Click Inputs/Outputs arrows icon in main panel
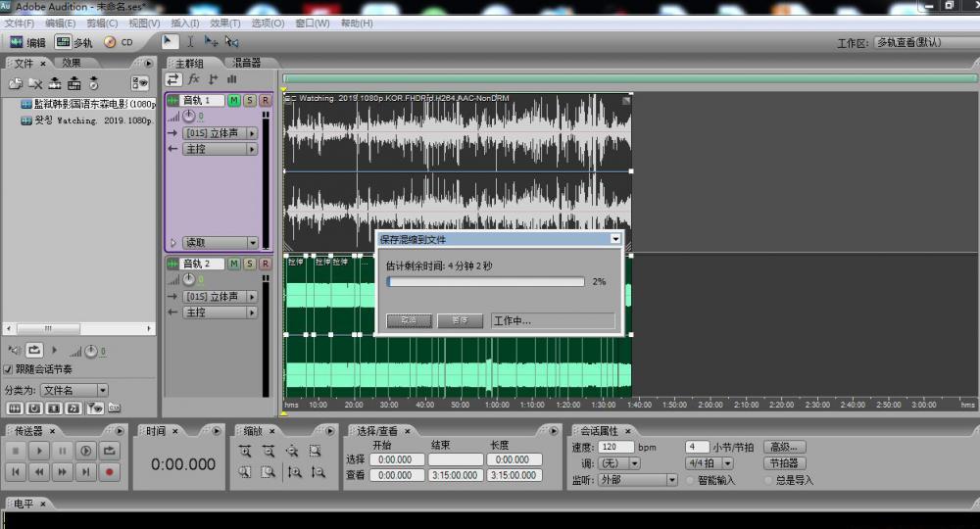This screenshot has height=529, width=980. (173, 78)
